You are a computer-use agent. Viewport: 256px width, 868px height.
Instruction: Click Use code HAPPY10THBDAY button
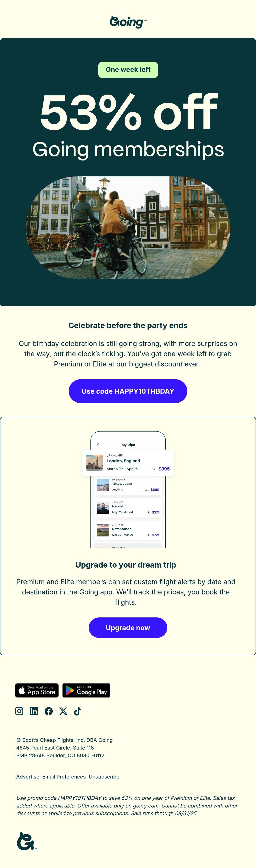tap(128, 391)
